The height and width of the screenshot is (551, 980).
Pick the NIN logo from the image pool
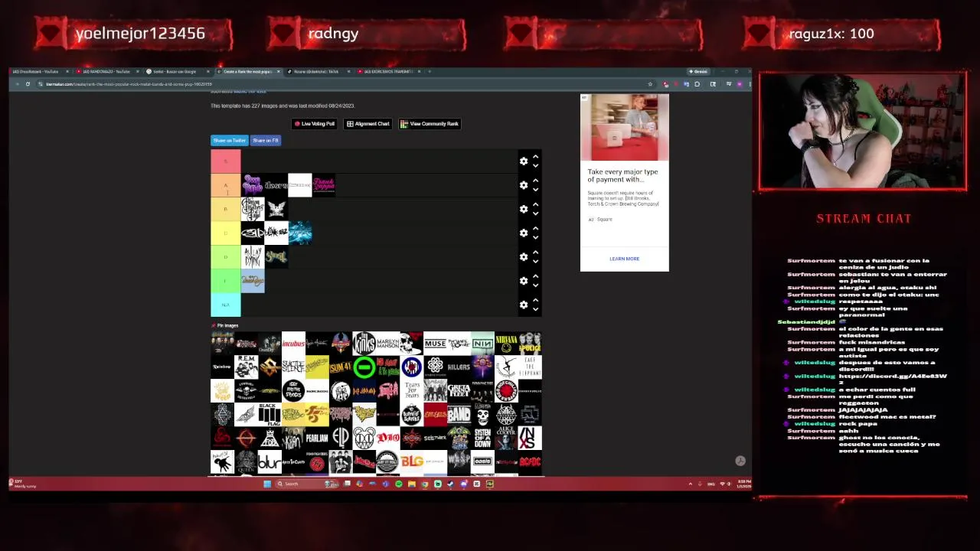(482, 344)
